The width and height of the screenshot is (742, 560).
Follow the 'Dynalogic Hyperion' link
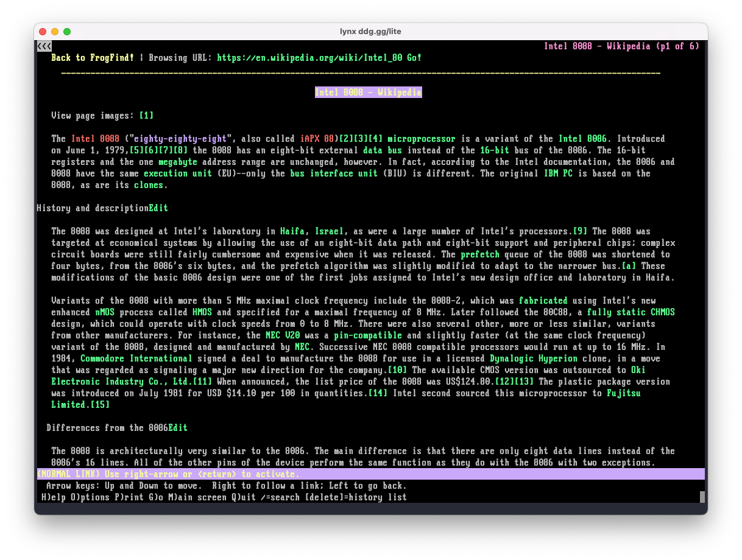534,359
